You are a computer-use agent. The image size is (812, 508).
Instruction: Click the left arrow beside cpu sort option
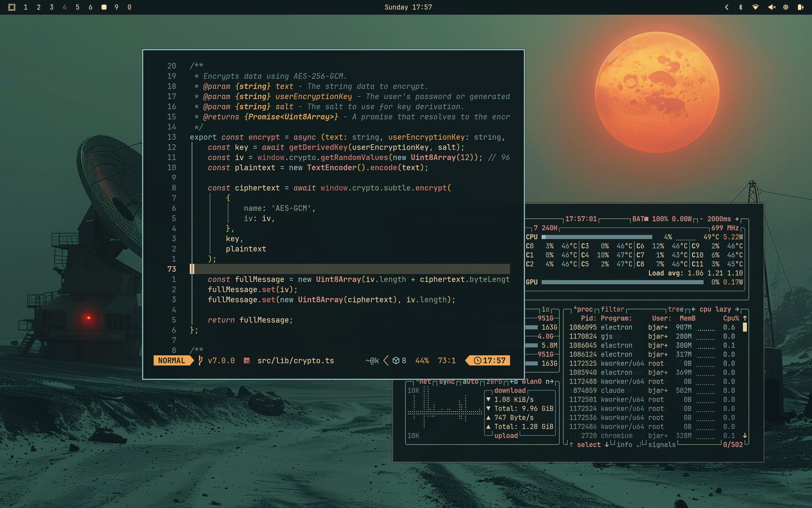click(x=693, y=309)
